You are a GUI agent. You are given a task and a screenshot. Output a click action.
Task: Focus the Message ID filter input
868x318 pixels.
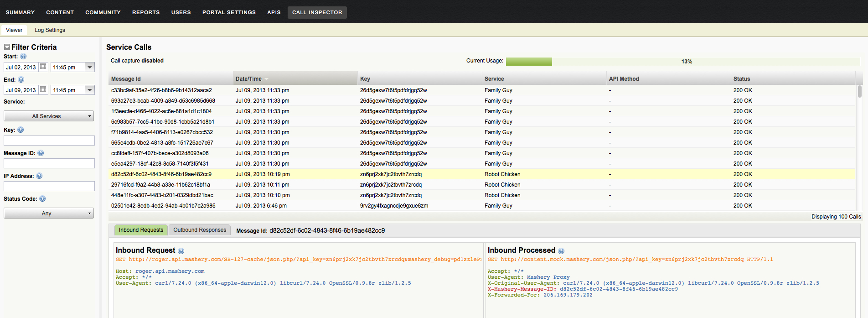click(x=49, y=163)
